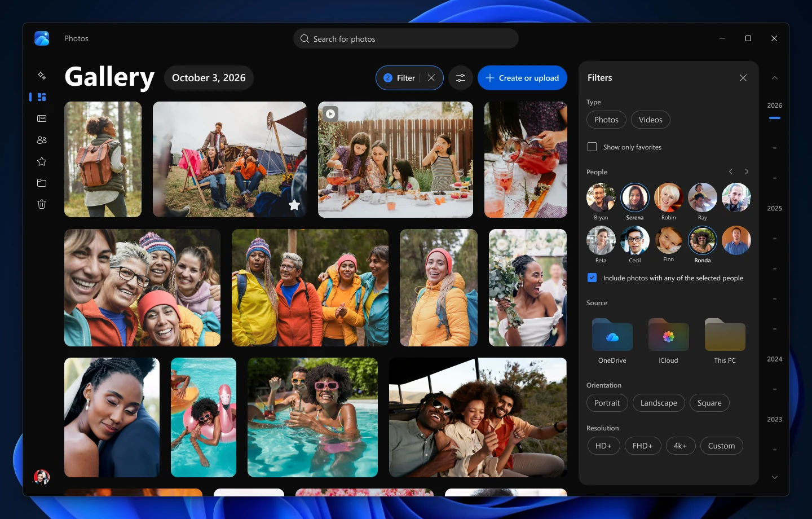The image size is (812, 519).
Task: Show previous people with left chevron
Action: click(x=731, y=171)
